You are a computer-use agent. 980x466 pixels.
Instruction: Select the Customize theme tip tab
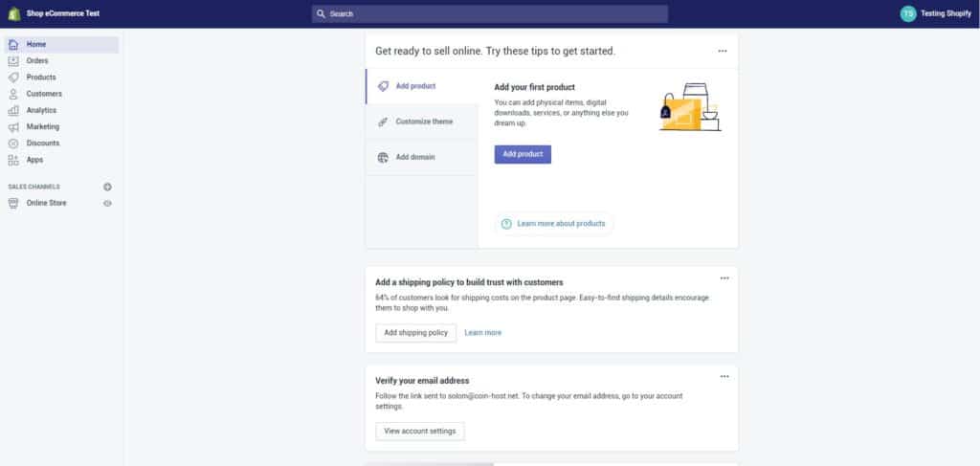point(422,122)
